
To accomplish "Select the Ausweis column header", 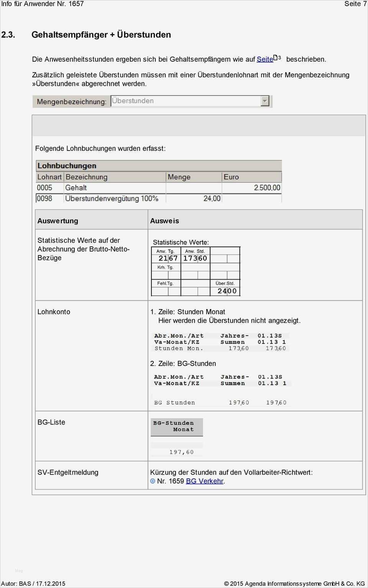I will tap(165, 220).
